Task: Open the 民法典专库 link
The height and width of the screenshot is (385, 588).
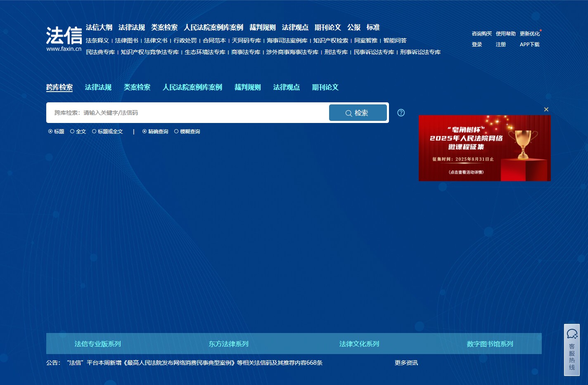Action: (100, 52)
